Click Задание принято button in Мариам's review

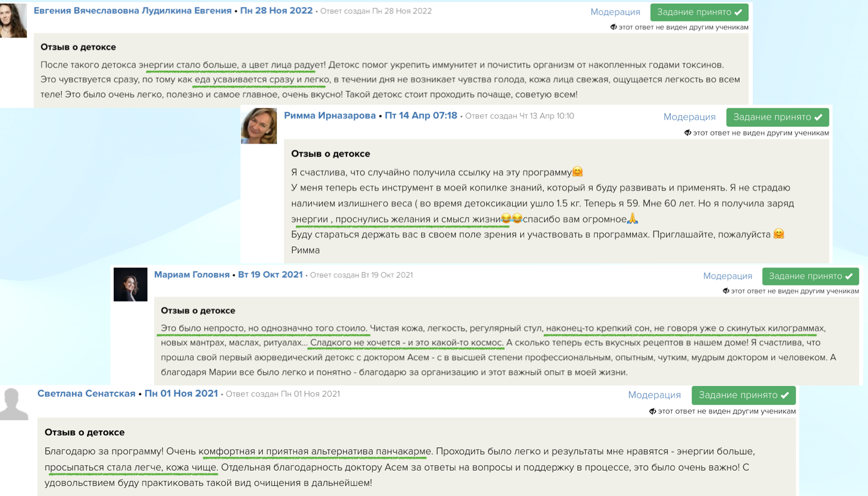coord(810,276)
